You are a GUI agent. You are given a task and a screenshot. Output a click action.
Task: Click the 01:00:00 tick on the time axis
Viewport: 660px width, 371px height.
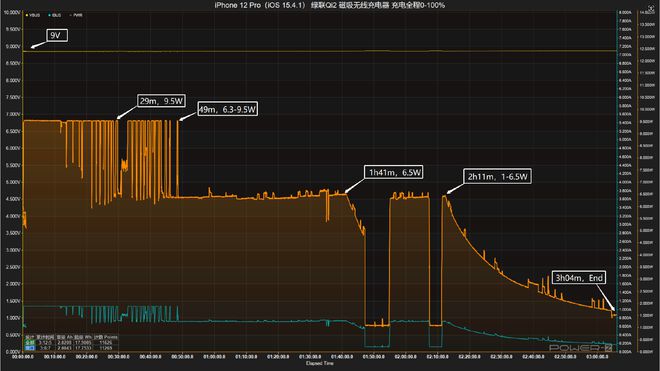pos(214,357)
